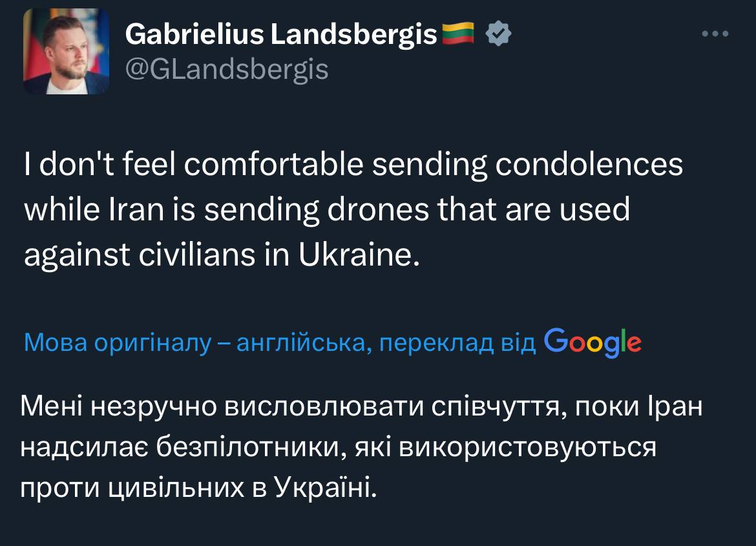The width and height of the screenshot is (756, 546).
Task: Open the Gabrielius Landsbergis display name
Action: tap(281, 34)
